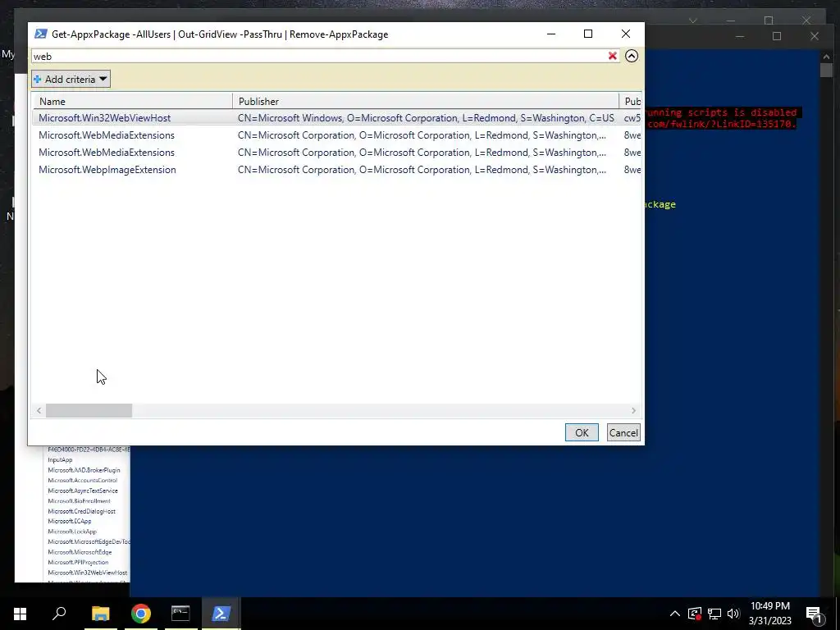840x630 pixels.
Task: Close the blue PowerShell window behind the dialog
Action: tap(815, 36)
